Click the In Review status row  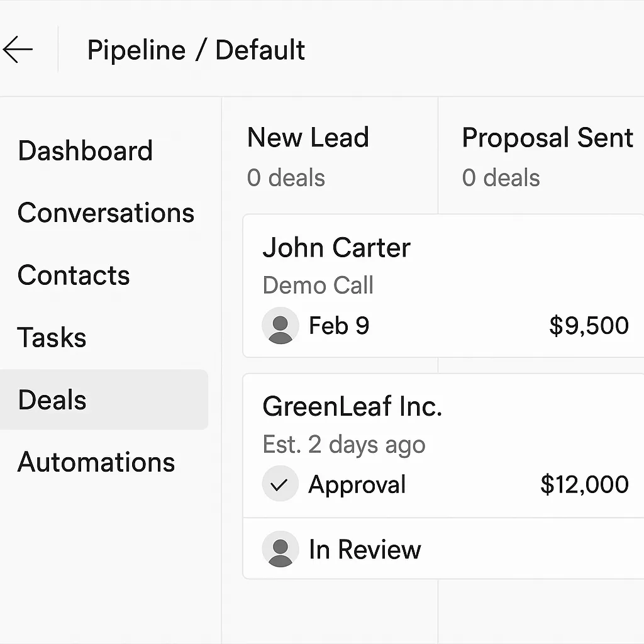point(443,548)
